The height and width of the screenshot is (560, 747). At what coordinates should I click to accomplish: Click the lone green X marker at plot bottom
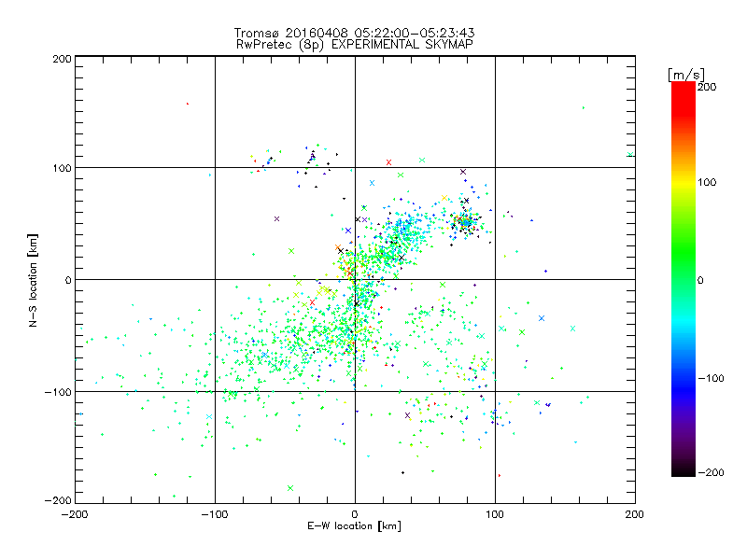(x=290, y=488)
